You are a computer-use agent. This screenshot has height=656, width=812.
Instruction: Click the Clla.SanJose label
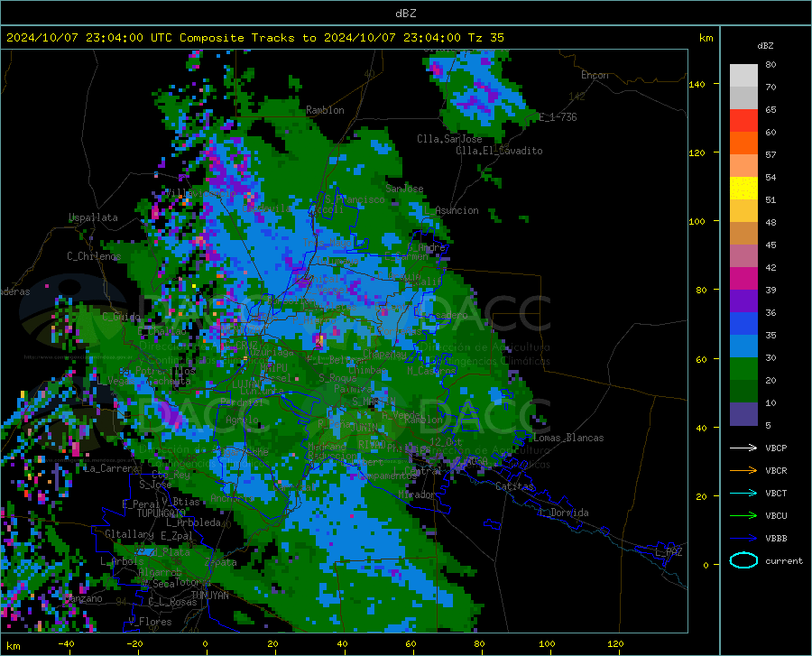[449, 139]
